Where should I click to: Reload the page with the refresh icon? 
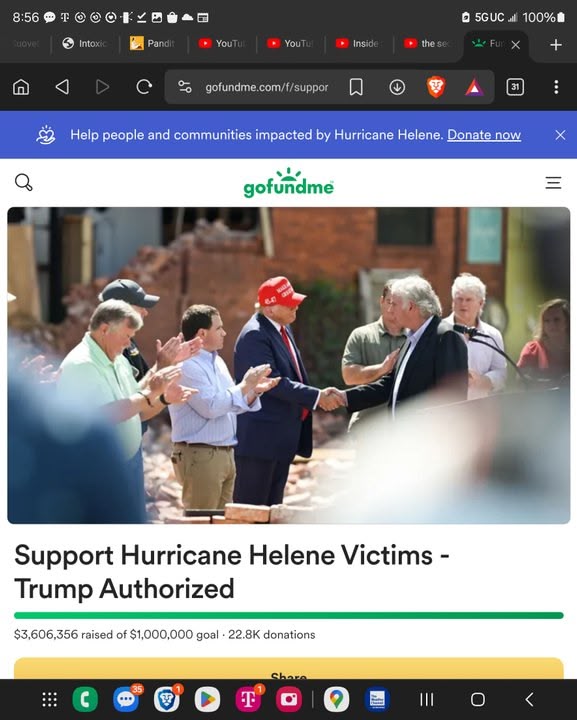pyautogui.click(x=144, y=87)
